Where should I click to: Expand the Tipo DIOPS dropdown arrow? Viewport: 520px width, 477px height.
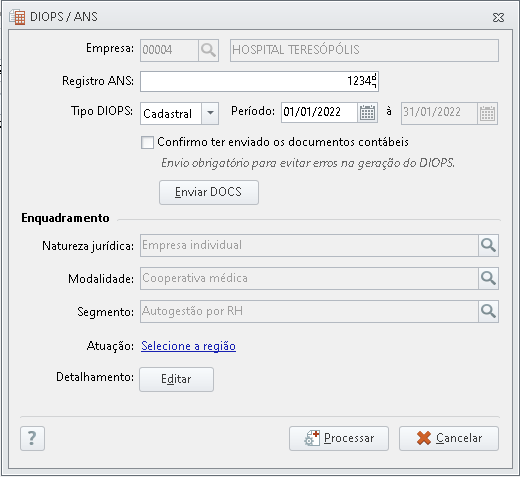210,113
